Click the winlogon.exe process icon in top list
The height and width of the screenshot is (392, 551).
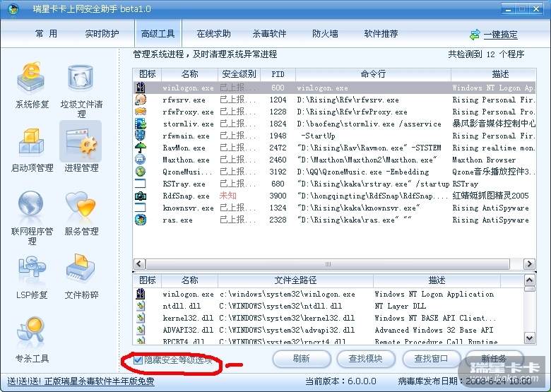tap(141, 88)
